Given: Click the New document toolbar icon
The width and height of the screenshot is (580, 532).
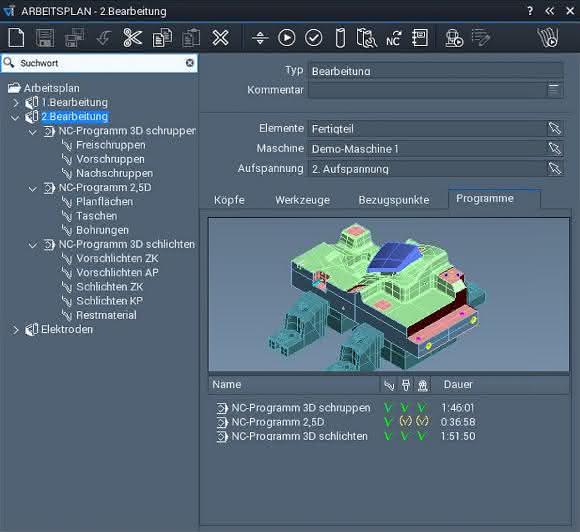Looking at the screenshot, I should tap(16, 38).
